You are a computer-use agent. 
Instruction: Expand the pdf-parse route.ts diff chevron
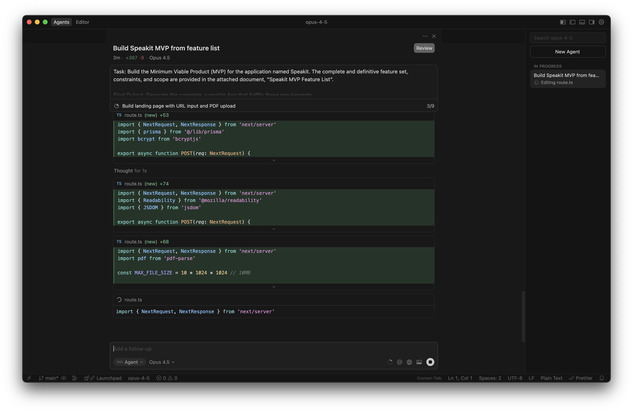(x=274, y=286)
